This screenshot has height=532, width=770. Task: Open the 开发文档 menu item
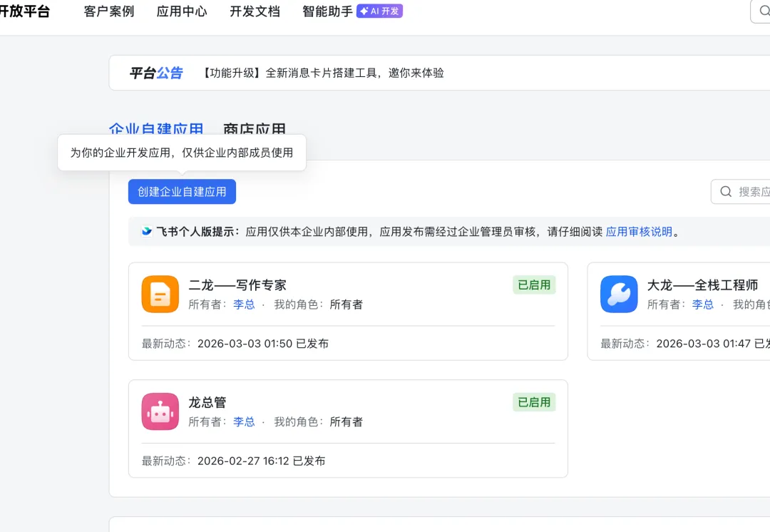(x=255, y=11)
